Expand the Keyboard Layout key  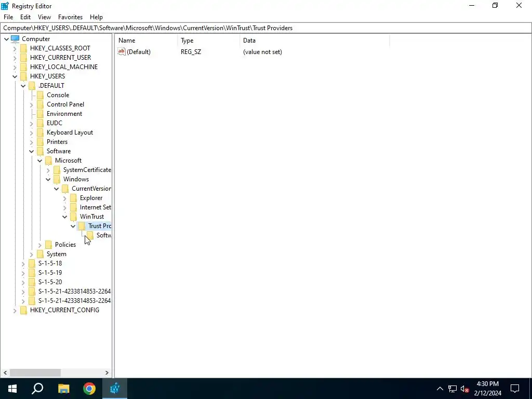tap(32, 132)
